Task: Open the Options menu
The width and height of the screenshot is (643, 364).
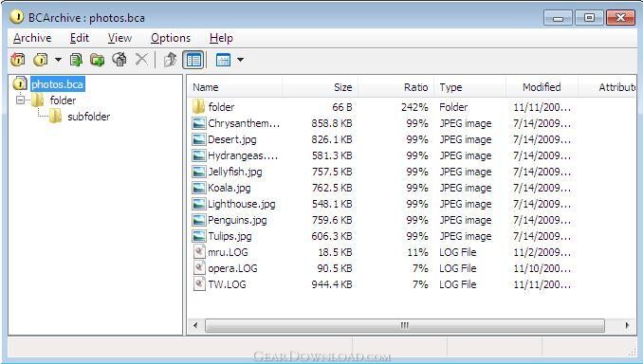Action: tap(171, 38)
